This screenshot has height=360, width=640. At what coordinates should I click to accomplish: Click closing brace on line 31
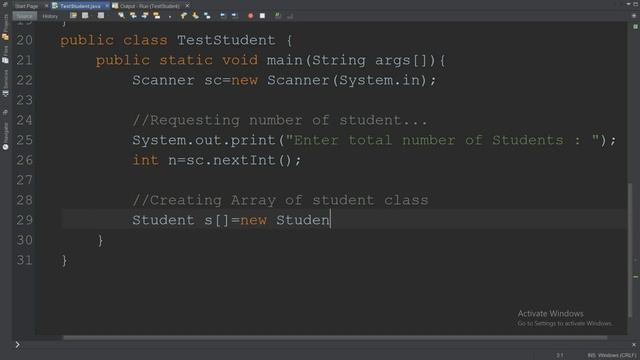64,260
